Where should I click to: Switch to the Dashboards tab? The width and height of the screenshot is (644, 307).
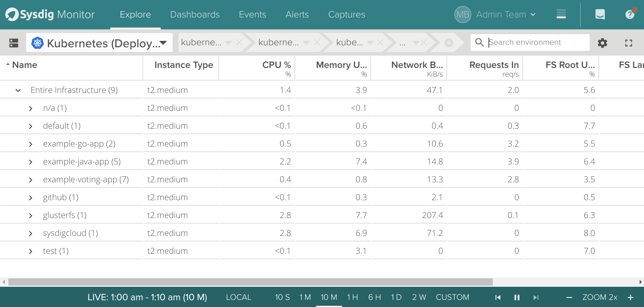tap(195, 15)
